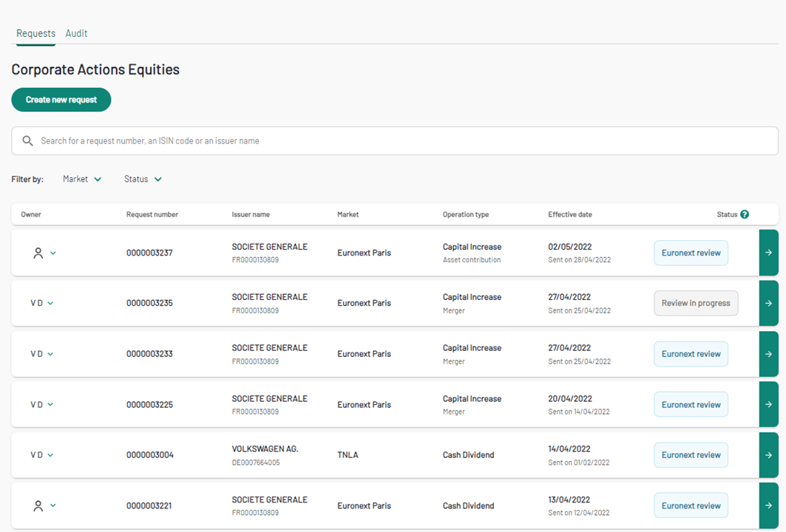This screenshot has width=786, height=532.
Task: Open request 0000003225 via arrow button
Action: point(768,404)
